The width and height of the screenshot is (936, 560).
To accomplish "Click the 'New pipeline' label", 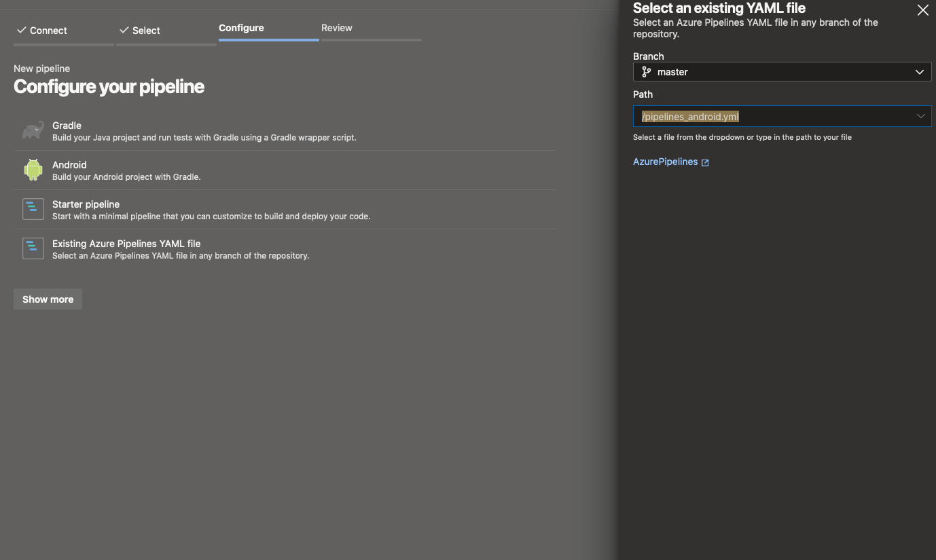I will pyautogui.click(x=41, y=69).
